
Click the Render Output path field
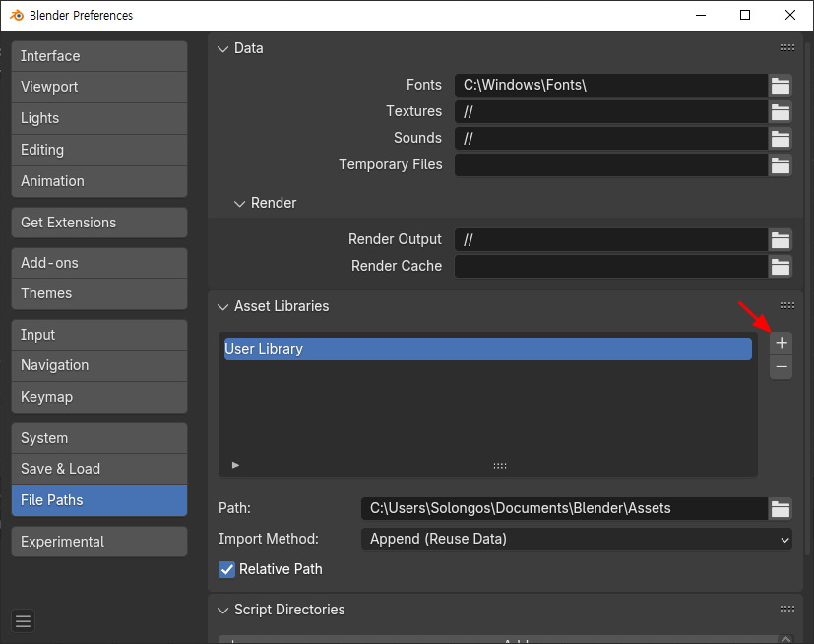(611, 239)
